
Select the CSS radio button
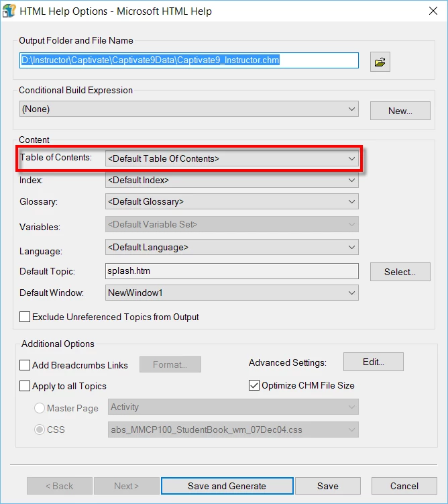[x=40, y=430]
